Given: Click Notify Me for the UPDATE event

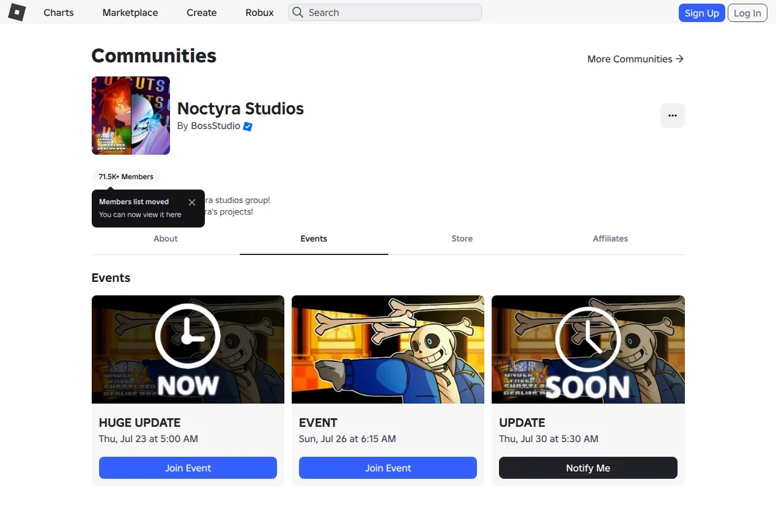Looking at the screenshot, I should click(x=588, y=468).
